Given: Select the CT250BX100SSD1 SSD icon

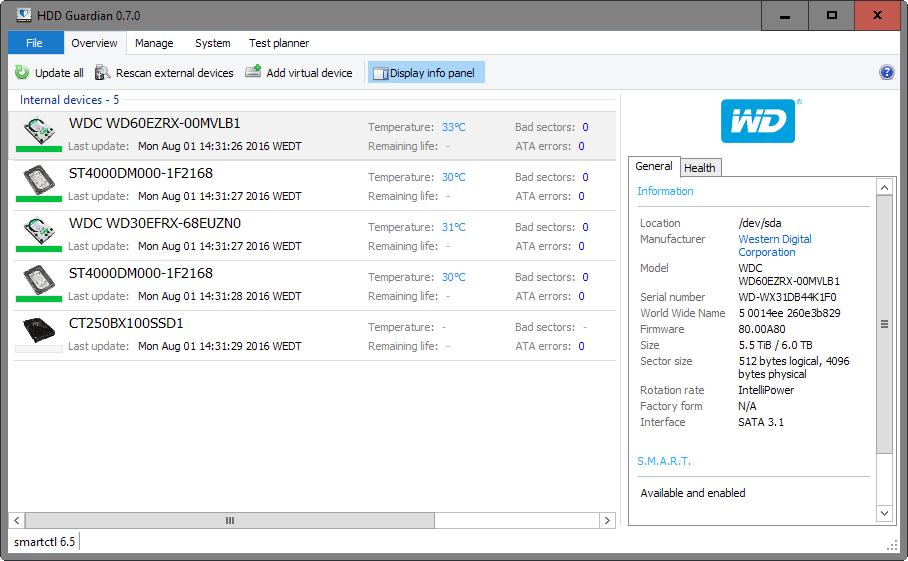Looking at the screenshot, I should [x=39, y=330].
